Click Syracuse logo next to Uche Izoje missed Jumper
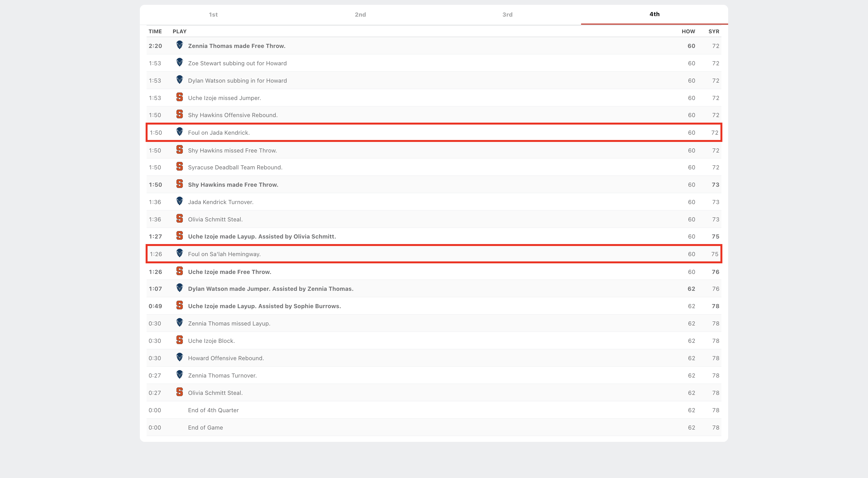 click(179, 97)
